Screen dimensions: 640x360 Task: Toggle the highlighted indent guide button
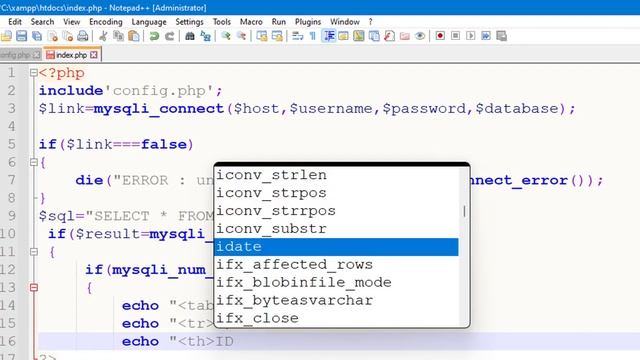tap(329, 36)
